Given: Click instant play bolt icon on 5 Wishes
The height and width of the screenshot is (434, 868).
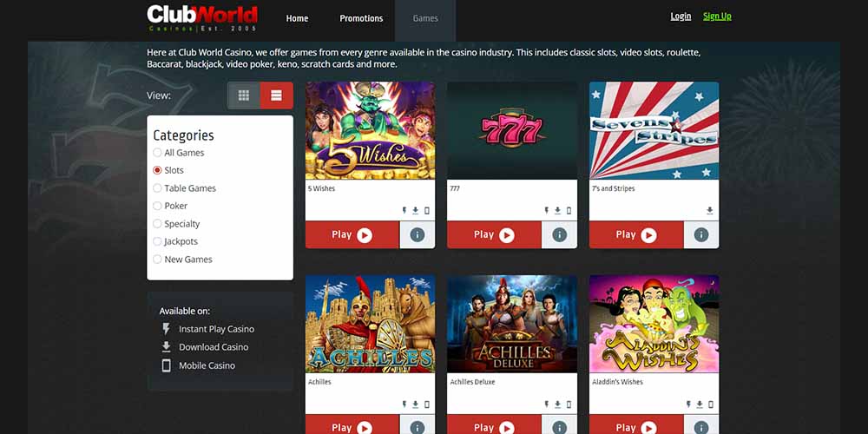Looking at the screenshot, I should pyautogui.click(x=404, y=211).
